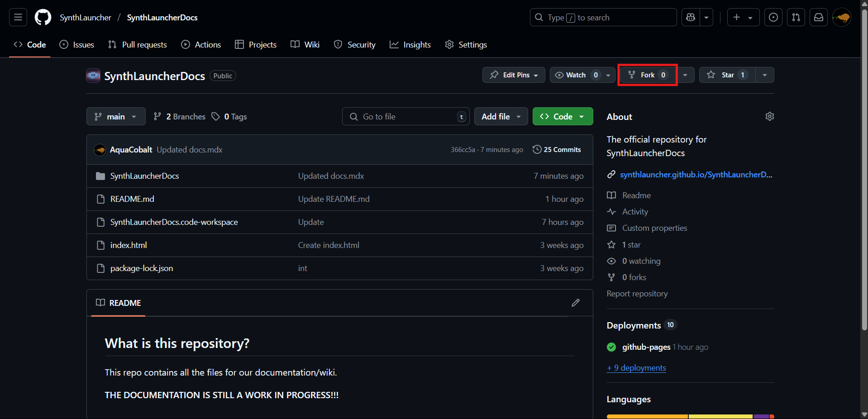Click the page vertical scrollbar
The width and height of the screenshot is (868, 419).
click(864, 169)
